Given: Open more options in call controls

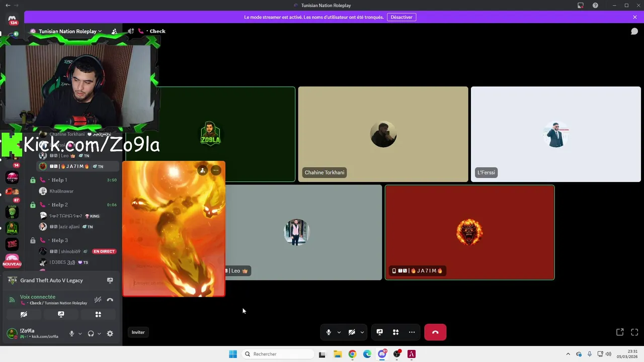Looking at the screenshot, I should click(412, 332).
